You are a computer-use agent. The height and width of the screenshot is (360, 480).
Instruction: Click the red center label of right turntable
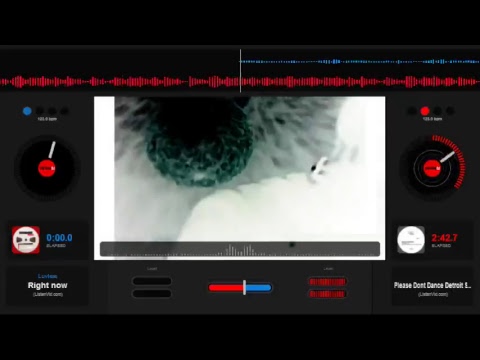pos(432,168)
